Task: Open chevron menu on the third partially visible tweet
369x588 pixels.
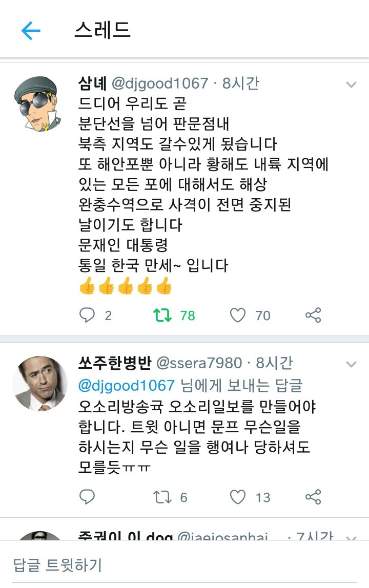Action: pyautogui.click(x=351, y=538)
